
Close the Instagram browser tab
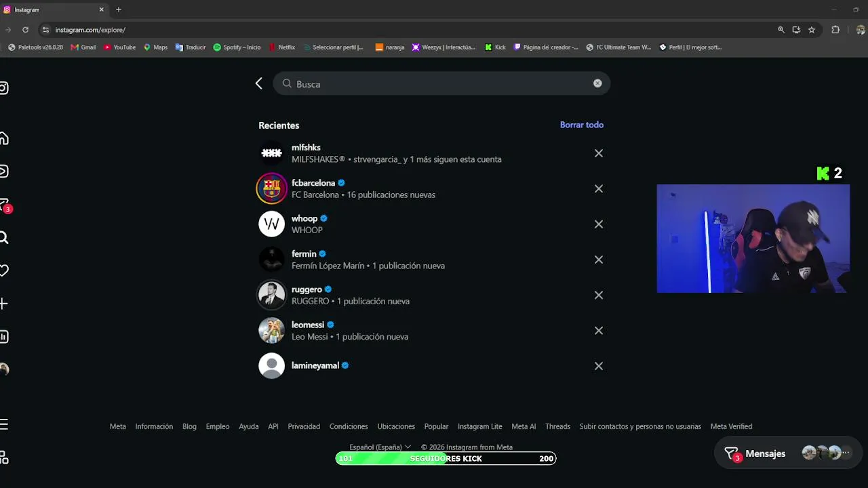point(102,9)
